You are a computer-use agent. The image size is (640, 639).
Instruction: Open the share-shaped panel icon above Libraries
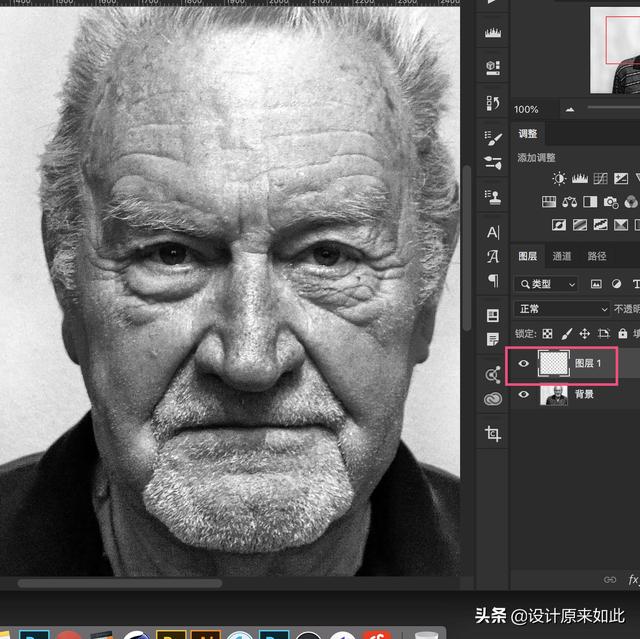(493, 375)
